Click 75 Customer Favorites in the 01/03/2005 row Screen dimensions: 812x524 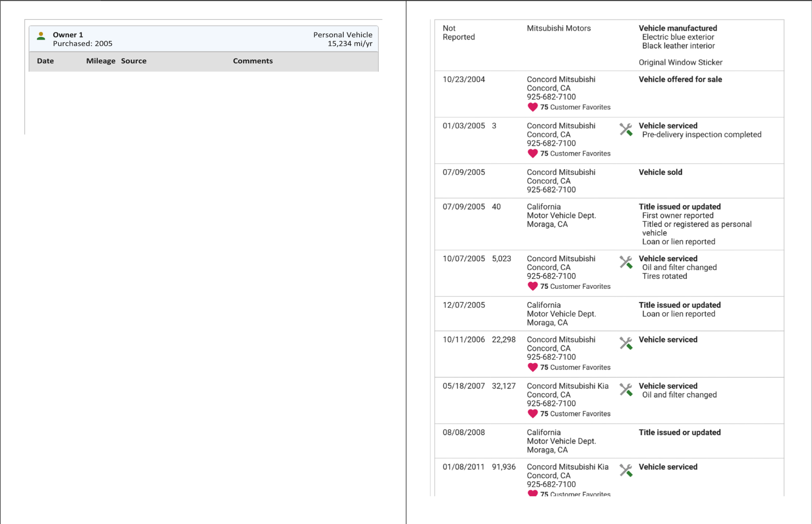click(575, 154)
